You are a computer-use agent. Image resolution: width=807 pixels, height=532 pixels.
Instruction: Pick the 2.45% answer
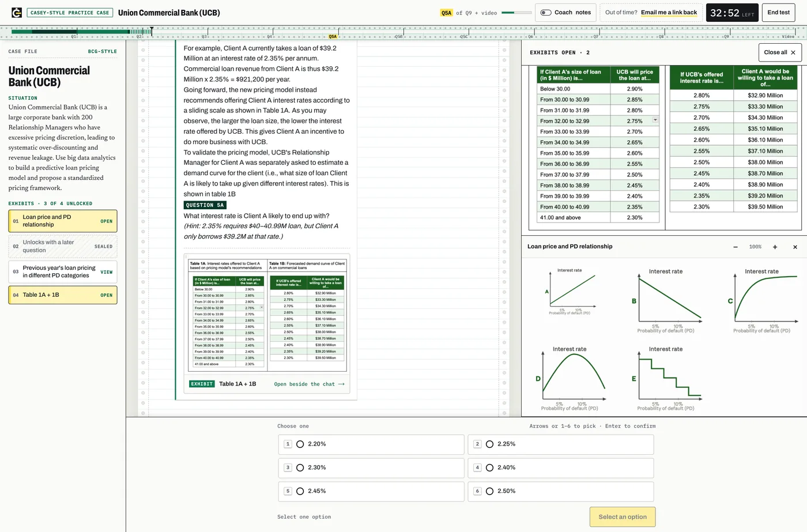(371, 492)
